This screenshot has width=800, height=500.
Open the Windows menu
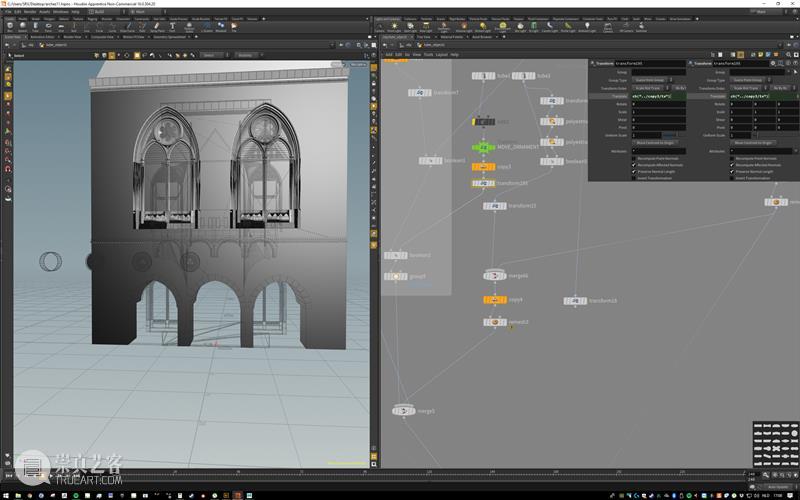click(60, 11)
